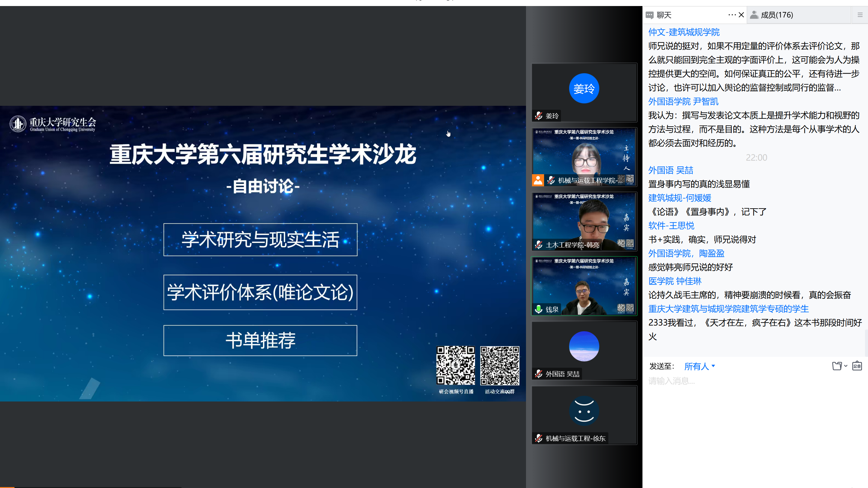Click the 研会视频号直播 QR code
Image resolution: width=868 pixels, height=488 pixels.
pyautogui.click(x=456, y=365)
